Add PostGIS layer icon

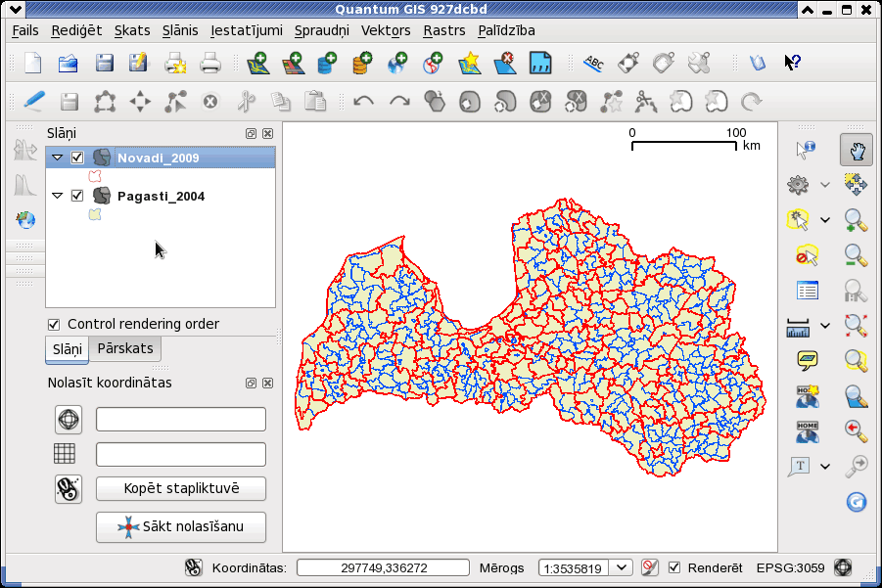point(327,63)
